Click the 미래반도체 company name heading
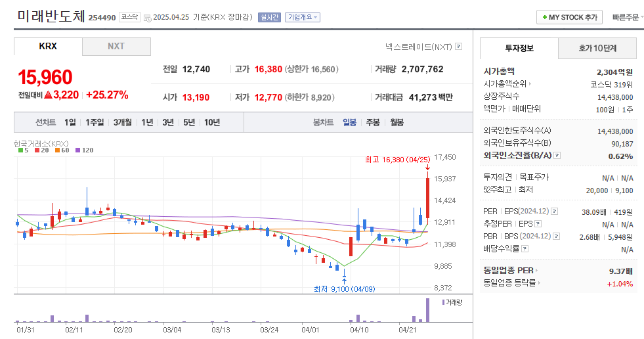The height and width of the screenshot is (339, 644). [x=51, y=16]
